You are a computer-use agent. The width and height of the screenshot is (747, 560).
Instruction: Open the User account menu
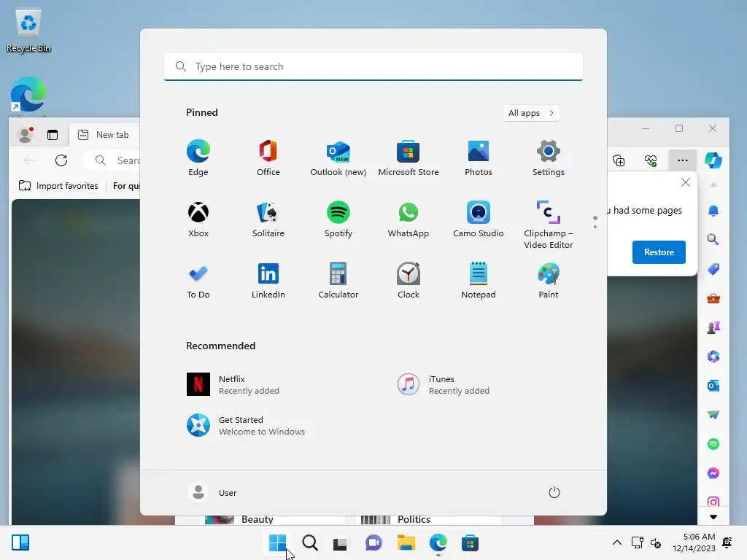coord(212,492)
